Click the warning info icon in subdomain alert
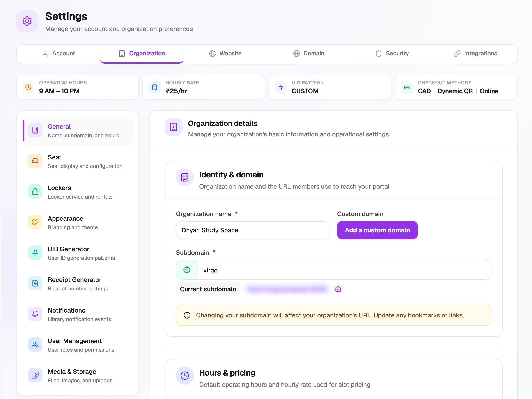532x399 pixels. point(187,315)
